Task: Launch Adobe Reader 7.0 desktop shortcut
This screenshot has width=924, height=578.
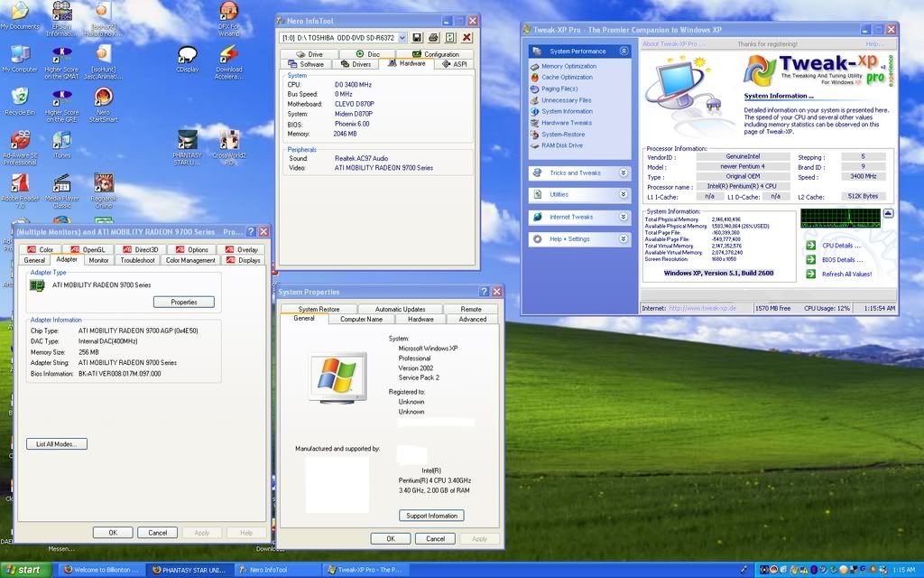Action: pyautogui.click(x=20, y=191)
